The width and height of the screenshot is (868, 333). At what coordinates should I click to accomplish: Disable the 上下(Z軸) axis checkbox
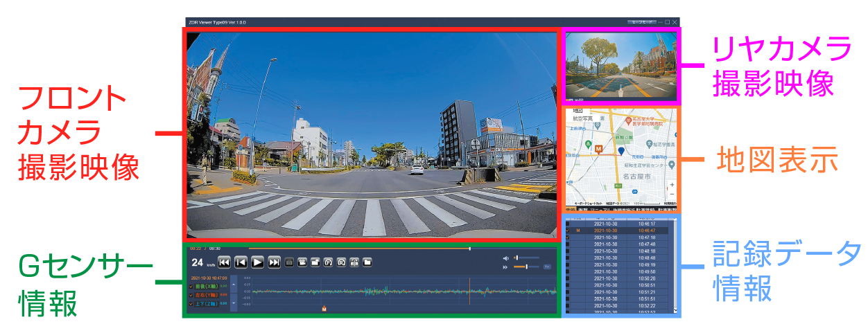coord(191,303)
